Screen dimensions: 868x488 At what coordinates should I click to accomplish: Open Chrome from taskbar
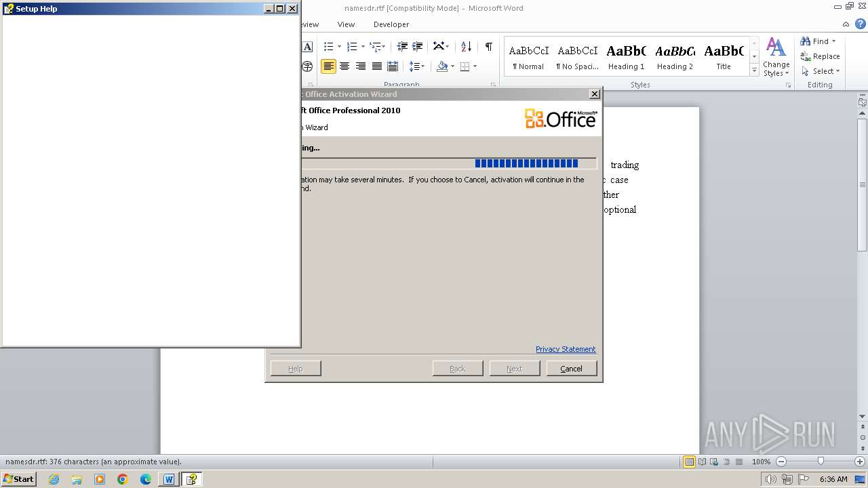click(x=123, y=479)
